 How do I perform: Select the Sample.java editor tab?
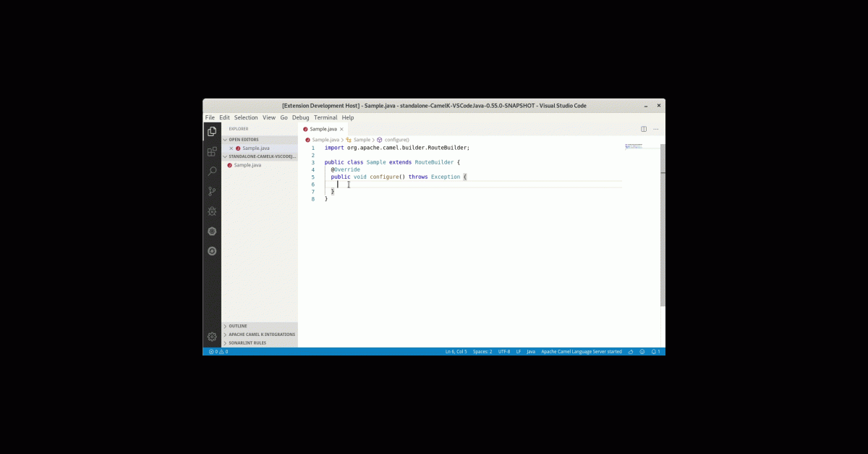[323, 129]
